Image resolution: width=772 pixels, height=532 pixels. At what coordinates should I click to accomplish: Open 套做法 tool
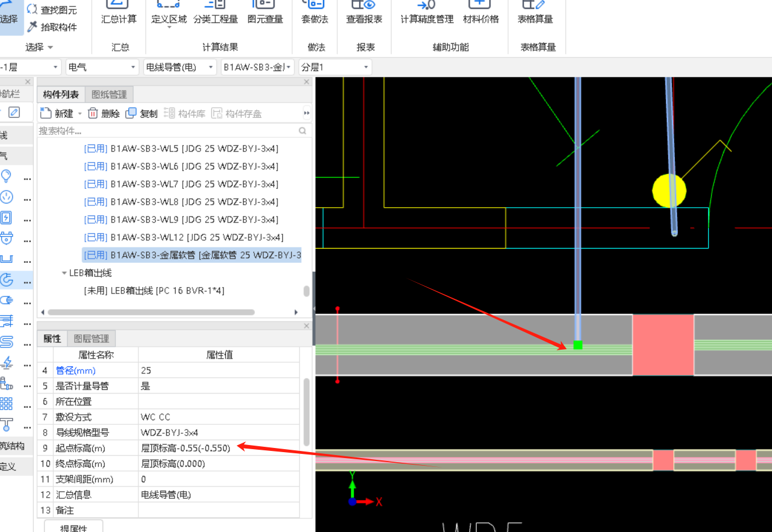(x=315, y=13)
